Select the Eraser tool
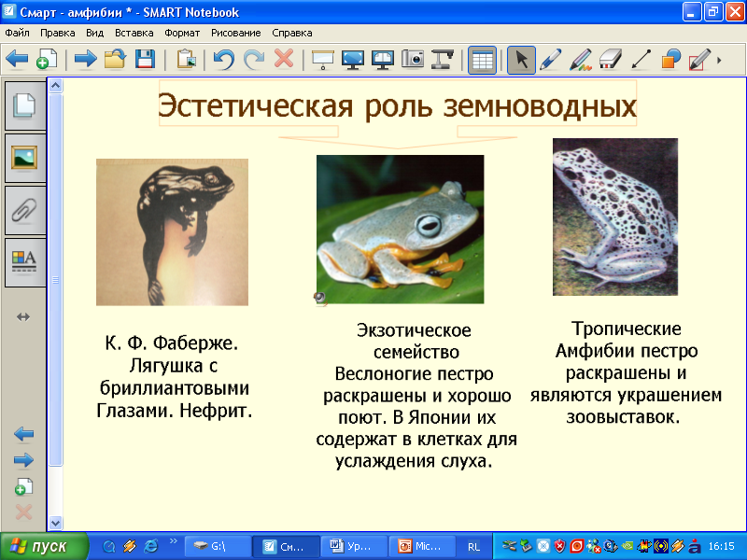This screenshot has width=747, height=560. pyautogui.click(x=611, y=60)
